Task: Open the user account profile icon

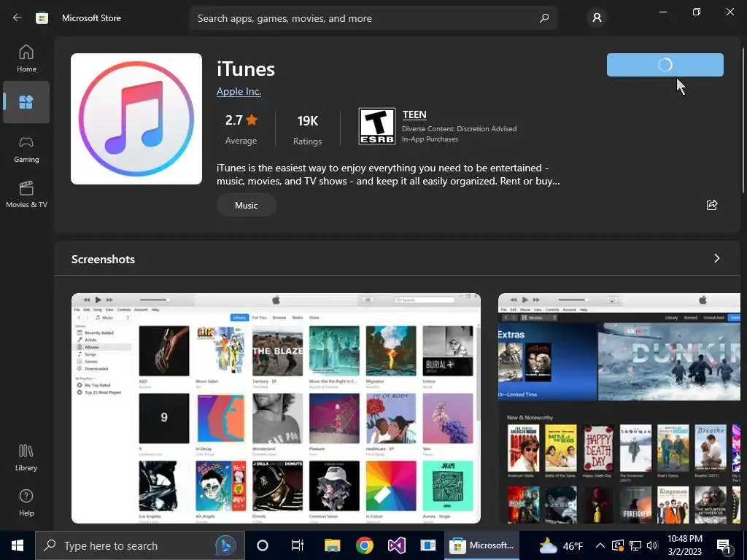Action: click(597, 18)
